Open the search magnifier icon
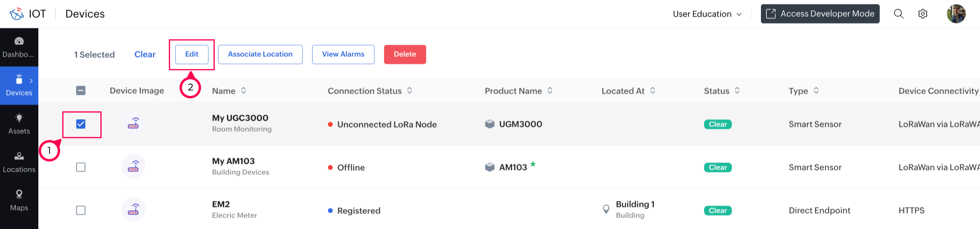 (x=899, y=14)
